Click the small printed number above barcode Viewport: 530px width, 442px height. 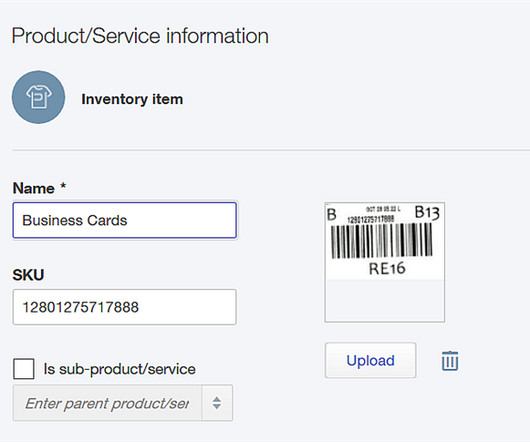[371, 219]
